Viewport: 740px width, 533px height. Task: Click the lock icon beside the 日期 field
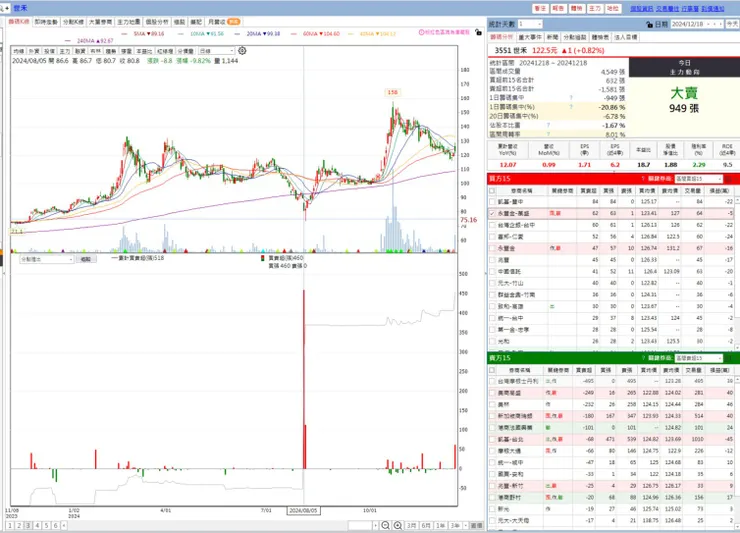[649, 24]
